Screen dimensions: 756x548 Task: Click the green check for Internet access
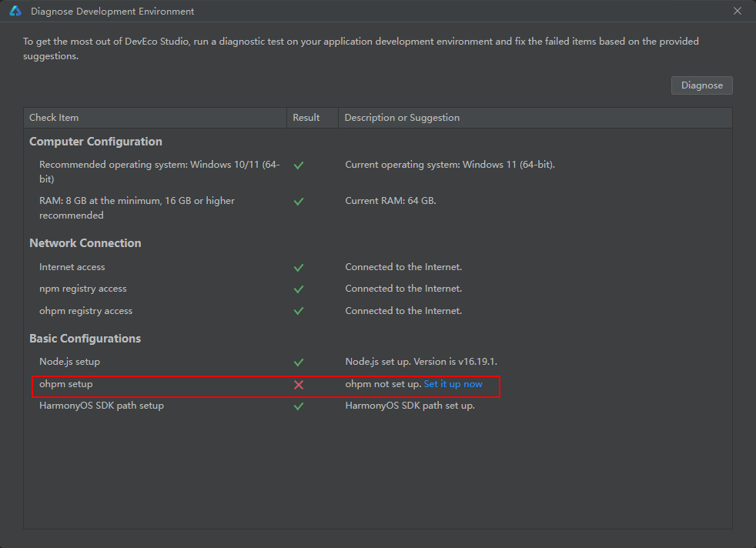(299, 268)
